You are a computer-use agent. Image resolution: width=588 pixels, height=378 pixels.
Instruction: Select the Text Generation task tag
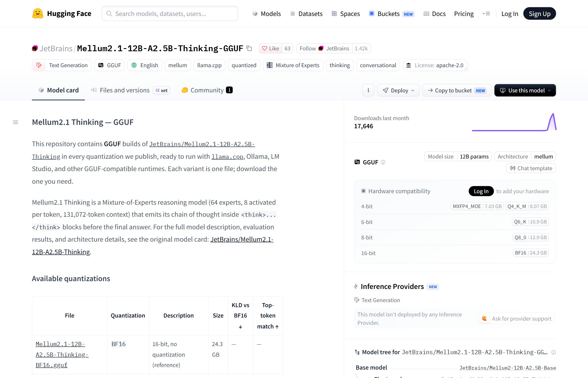pos(62,65)
